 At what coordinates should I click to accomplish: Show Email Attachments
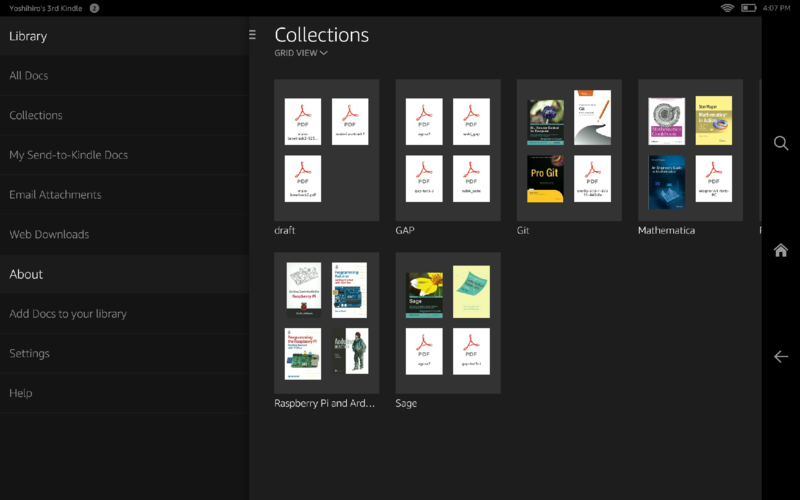124,195
